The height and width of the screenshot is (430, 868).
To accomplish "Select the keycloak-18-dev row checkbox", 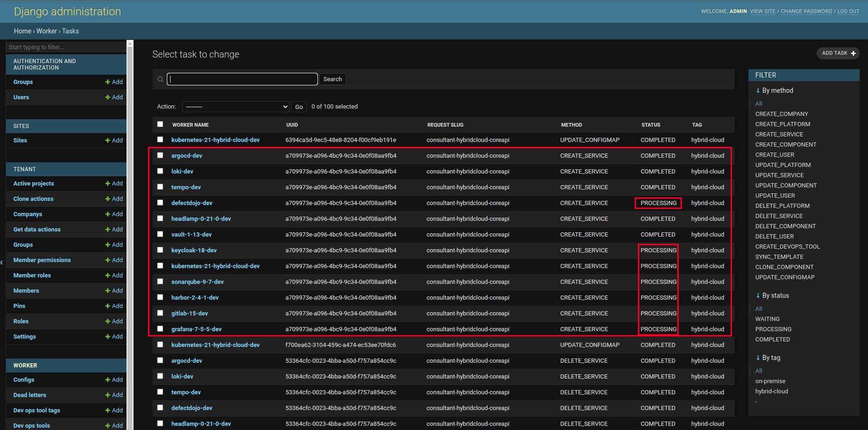I will pyautogui.click(x=160, y=250).
